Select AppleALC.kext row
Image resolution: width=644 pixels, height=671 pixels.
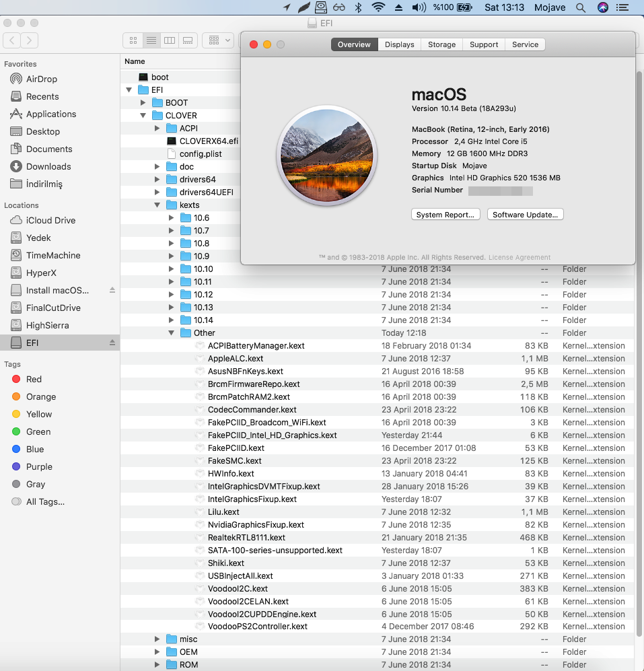coord(377,359)
